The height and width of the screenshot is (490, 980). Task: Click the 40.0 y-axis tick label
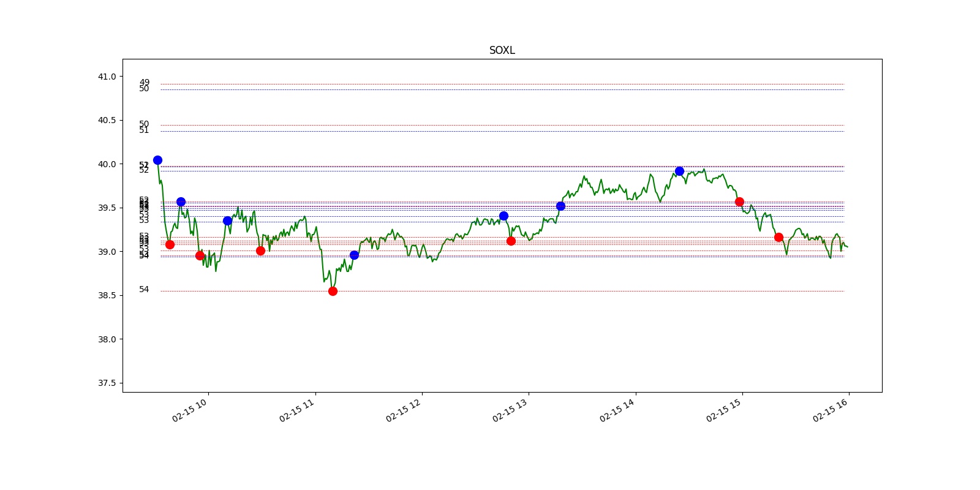click(x=107, y=164)
